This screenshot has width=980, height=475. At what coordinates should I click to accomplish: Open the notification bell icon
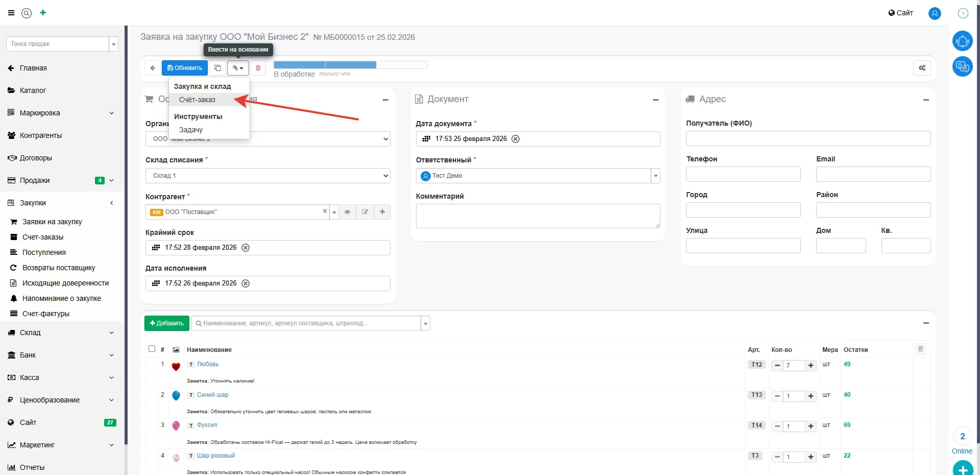pyautogui.click(x=962, y=41)
